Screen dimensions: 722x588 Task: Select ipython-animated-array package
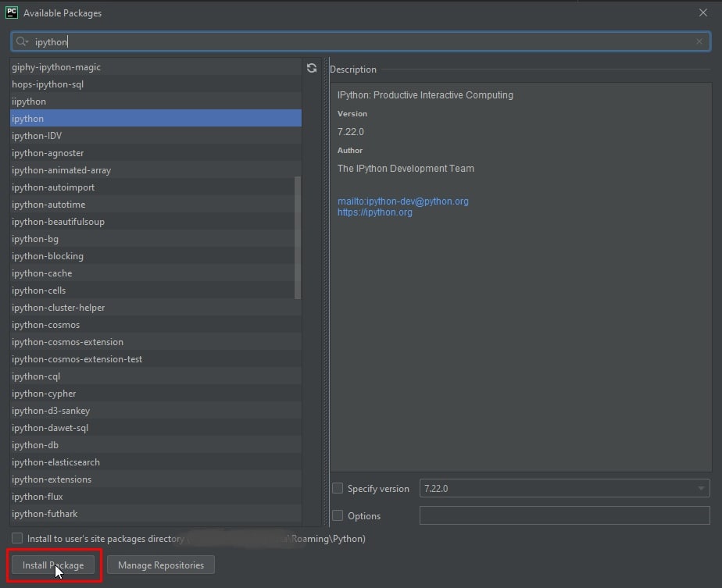pos(155,169)
